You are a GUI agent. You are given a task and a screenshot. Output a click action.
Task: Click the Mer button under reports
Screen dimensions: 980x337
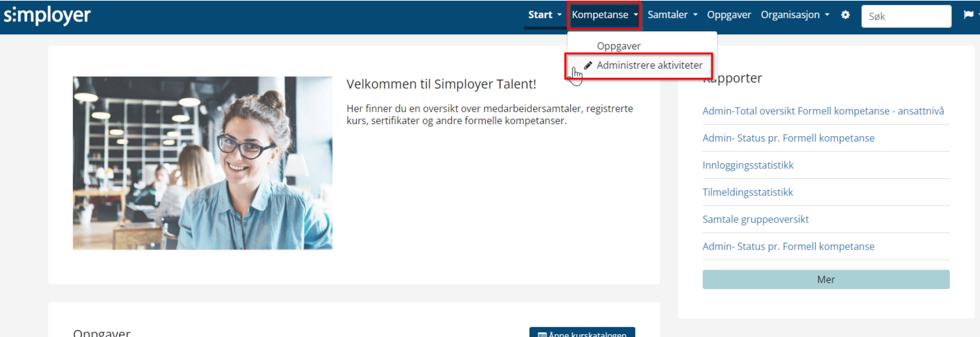point(826,279)
